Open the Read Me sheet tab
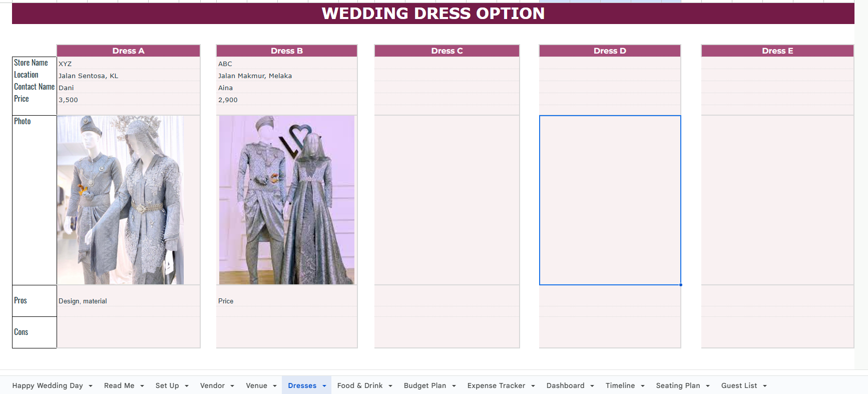This screenshot has height=394, width=868. (x=119, y=385)
